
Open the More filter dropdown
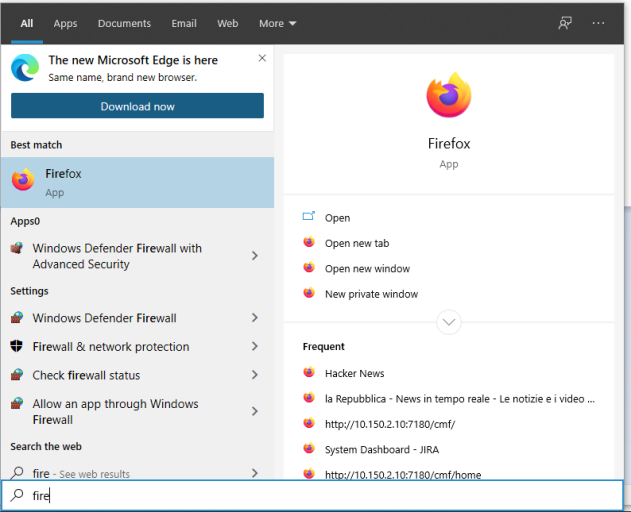277,23
